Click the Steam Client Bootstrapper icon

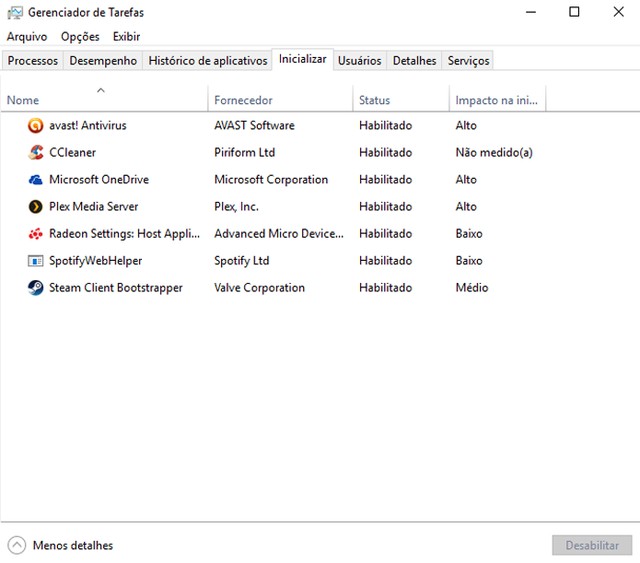[x=36, y=287]
